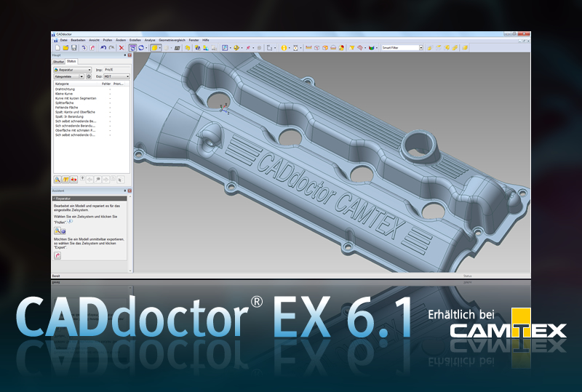582x392 pixels.
Task: Click the magnifier check icon below list
Action: tap(57, 180)
